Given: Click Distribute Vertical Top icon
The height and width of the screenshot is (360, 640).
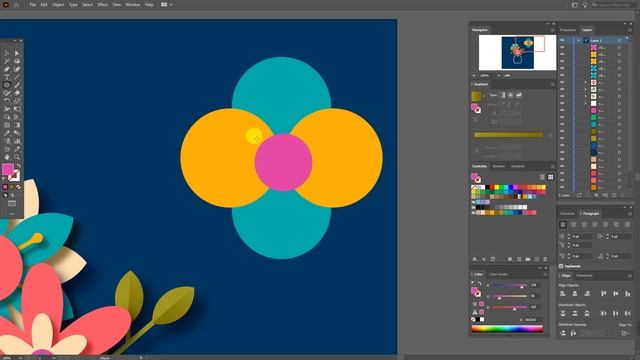Looking at the screenshot, I should click(x=563, y=313).
